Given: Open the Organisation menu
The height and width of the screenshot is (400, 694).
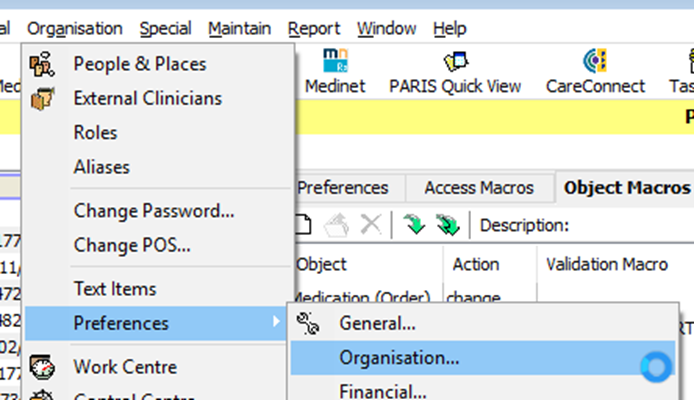Looking at the screenshot, I should pos(75,29).
